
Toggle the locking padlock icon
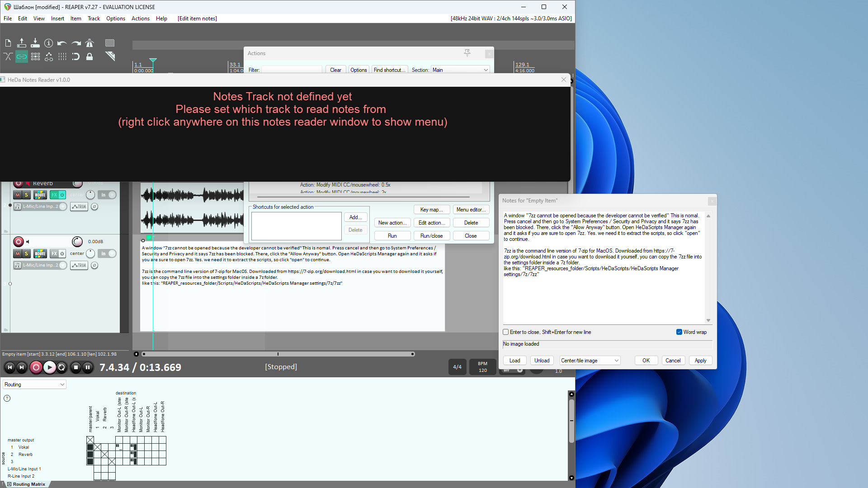[90, 56]
